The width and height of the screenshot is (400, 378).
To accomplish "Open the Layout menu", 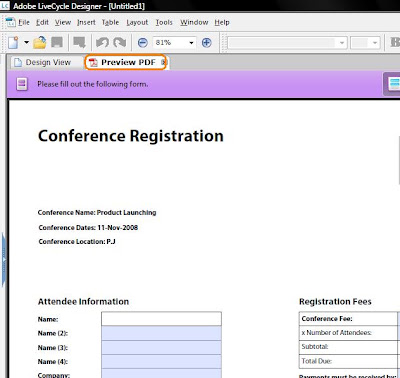I will point(137,22).
